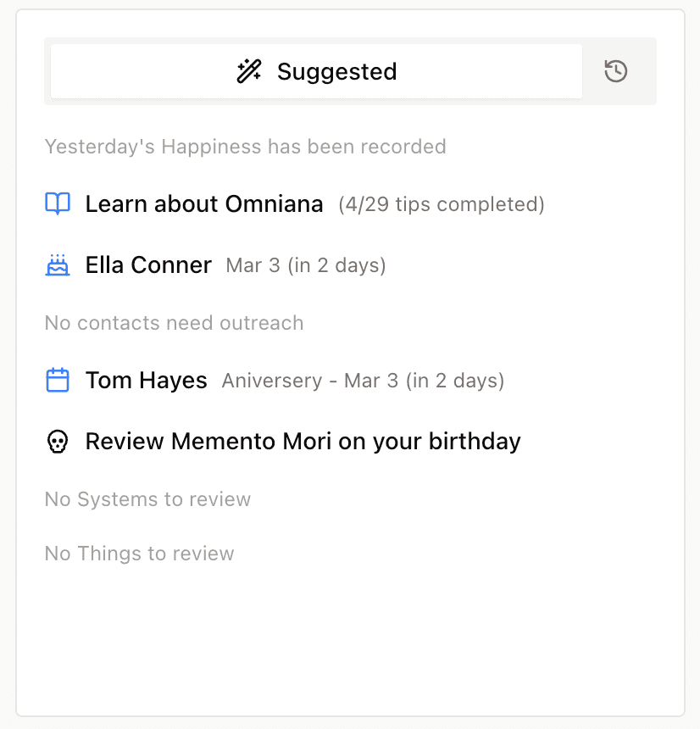Click the magic wand Suggested icon
Viewport: 700px width, 729px height.
point(247,71)
